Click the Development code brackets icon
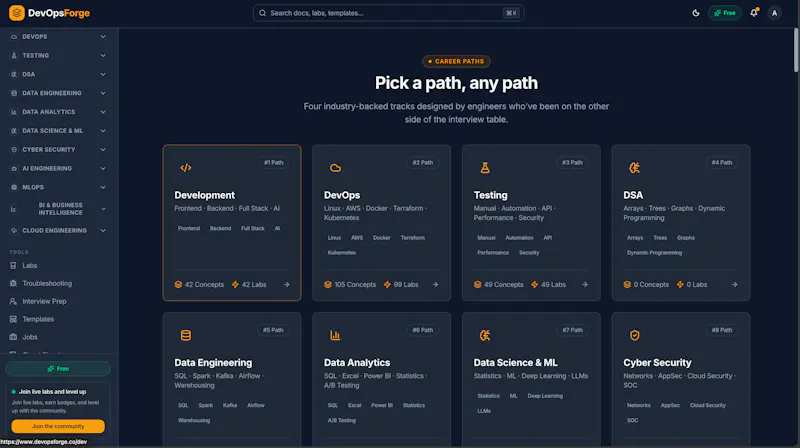This screenshot has height=448, width=800. (x=186, y=168)
